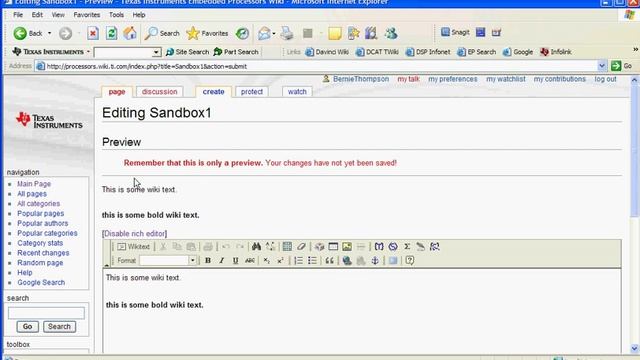The height and width of the screenshot is (360, 640).
Task: Open the Favorites menu
Action: point(87,15)
